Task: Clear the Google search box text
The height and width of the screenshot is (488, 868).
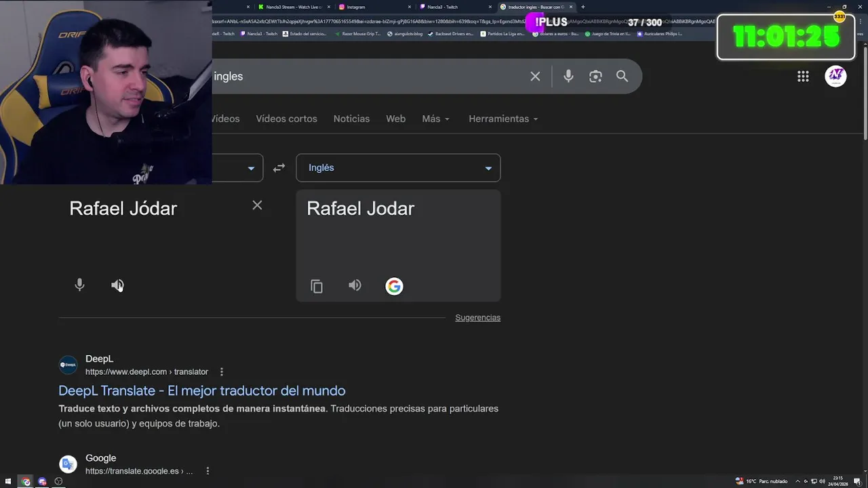Action: point(535,77)
